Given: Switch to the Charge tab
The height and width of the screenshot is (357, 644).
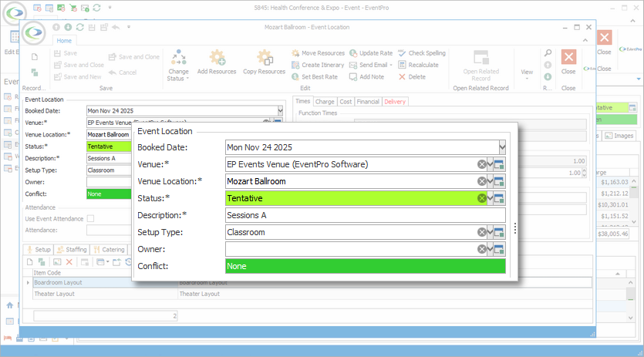Looking at the screenshot, I should tap(325, 102).
